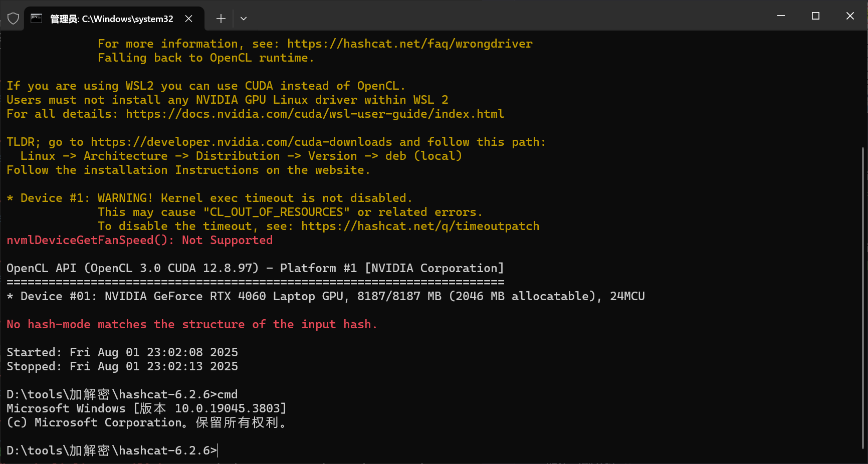Close the C:\Windows\system32 tab

click(189, 19)
